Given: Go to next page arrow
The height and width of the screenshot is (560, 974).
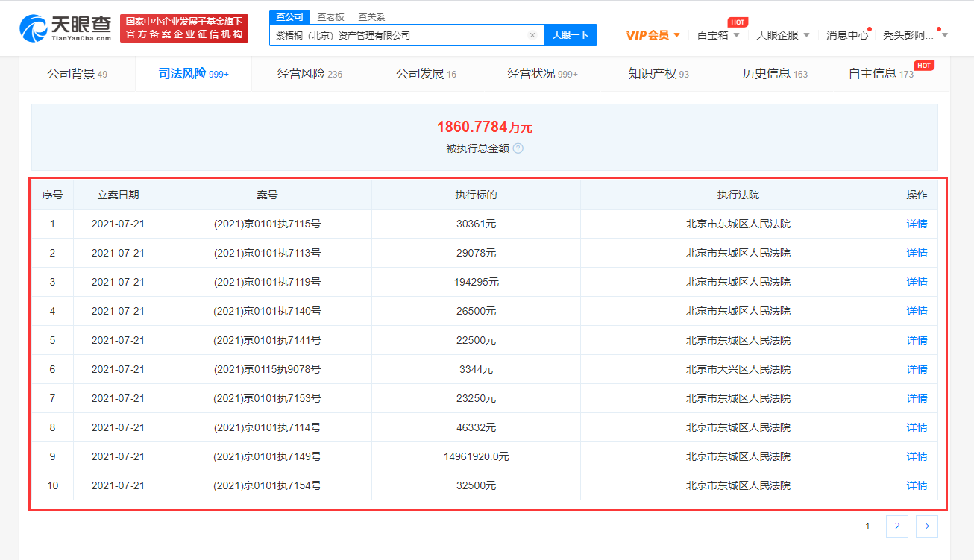Looking at the screenshot, I should pos(926,526).
